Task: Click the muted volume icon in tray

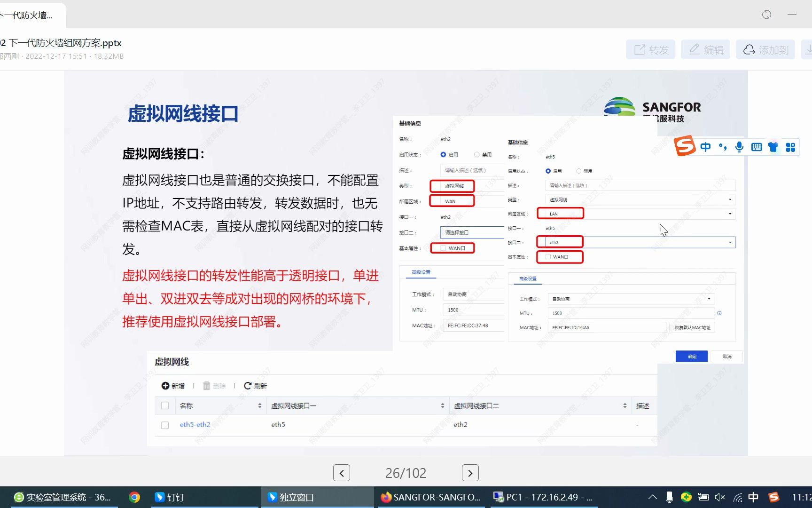Action: click(719, 497)
